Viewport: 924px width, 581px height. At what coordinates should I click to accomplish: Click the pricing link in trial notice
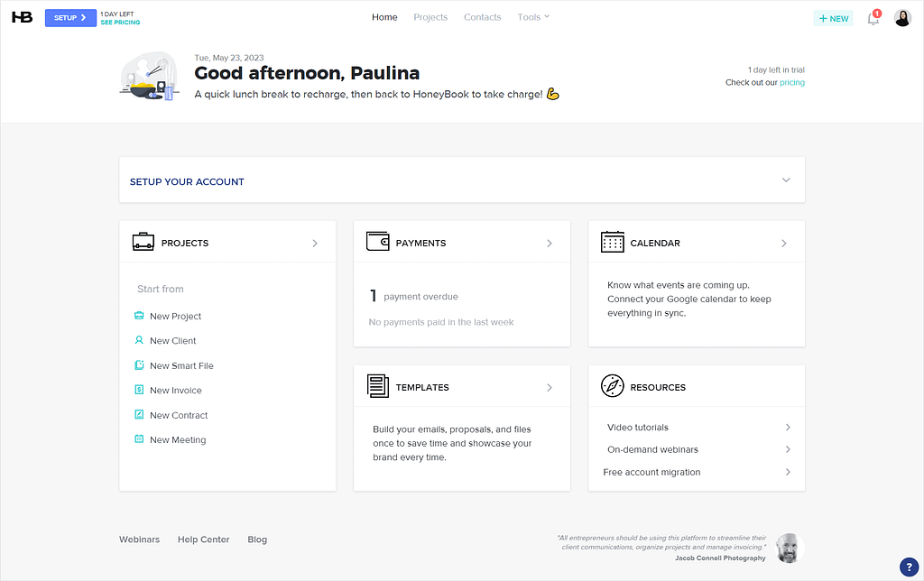792,82
